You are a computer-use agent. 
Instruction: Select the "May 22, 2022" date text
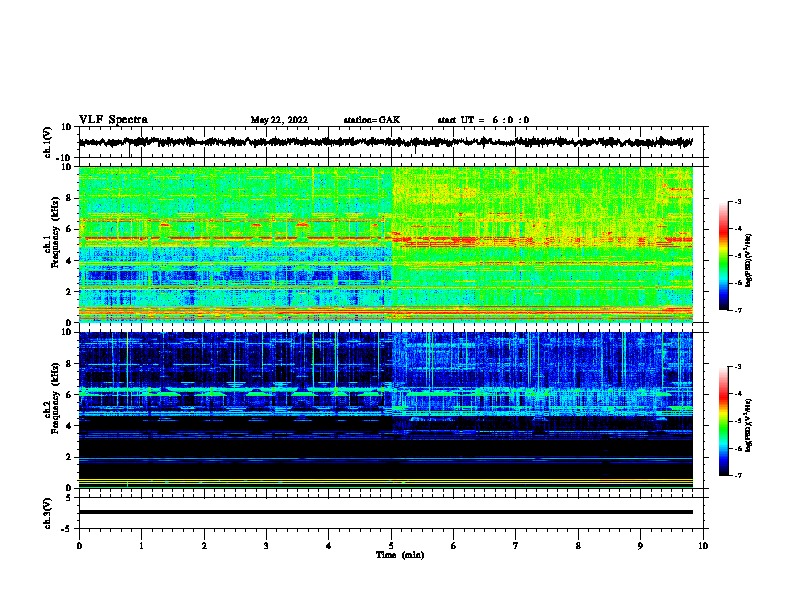click(x=279, y=120)
